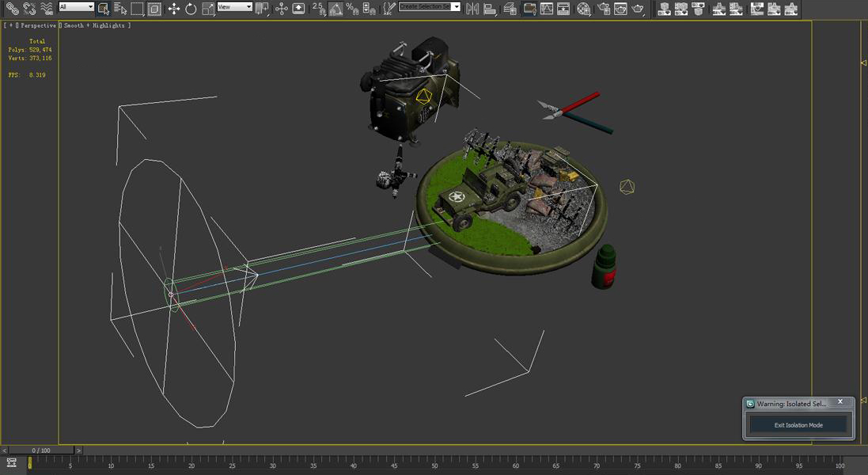Click frame 50 on the timeline
868x475 pixels.
(434, 465)
